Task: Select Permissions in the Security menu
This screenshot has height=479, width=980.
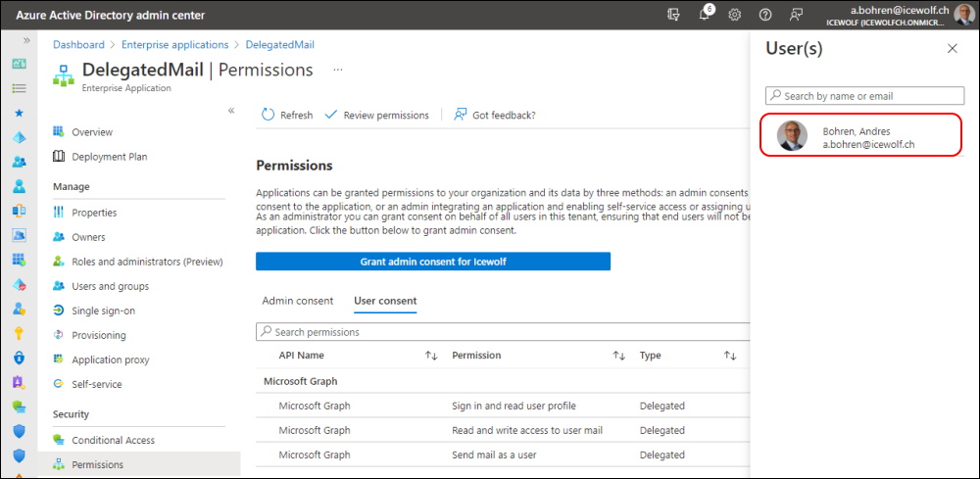Action: point(139,464)
